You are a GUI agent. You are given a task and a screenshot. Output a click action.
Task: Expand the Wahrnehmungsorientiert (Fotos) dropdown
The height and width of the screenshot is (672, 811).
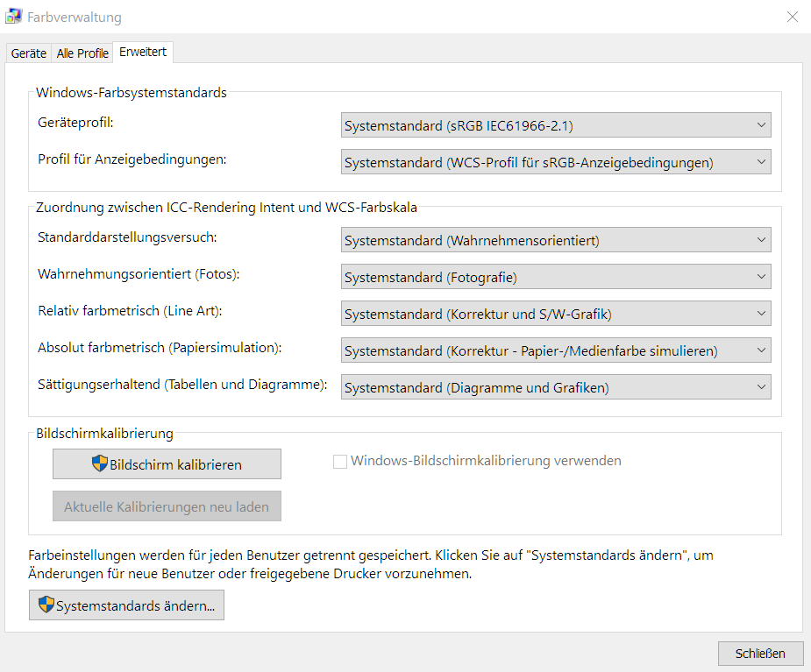click(556, 277)
